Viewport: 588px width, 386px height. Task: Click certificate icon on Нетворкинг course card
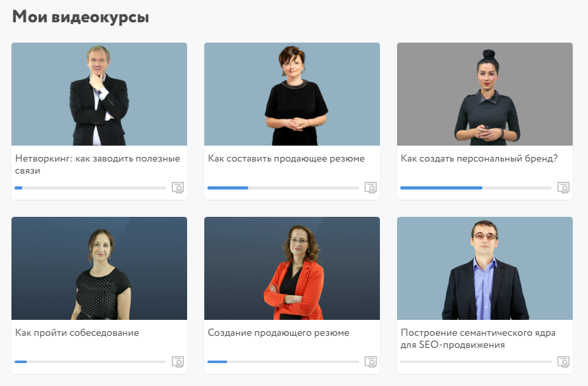[178, 188]
